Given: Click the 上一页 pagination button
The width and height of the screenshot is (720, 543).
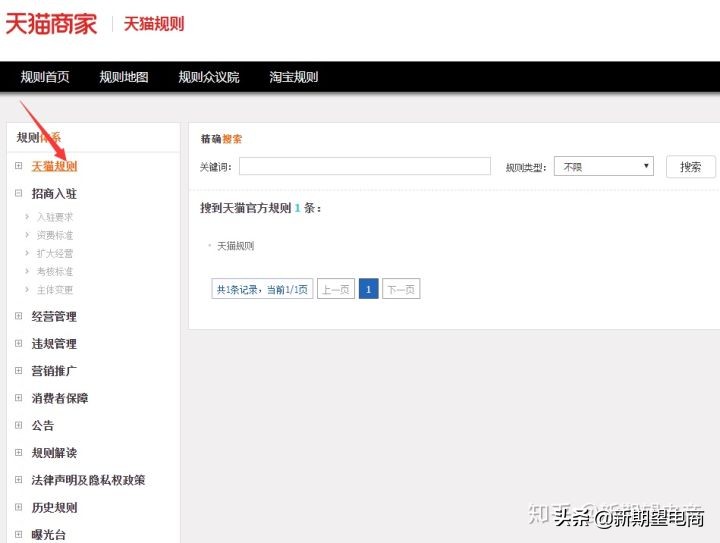Looking at the screenshot, I should click(x=336, y=289).
